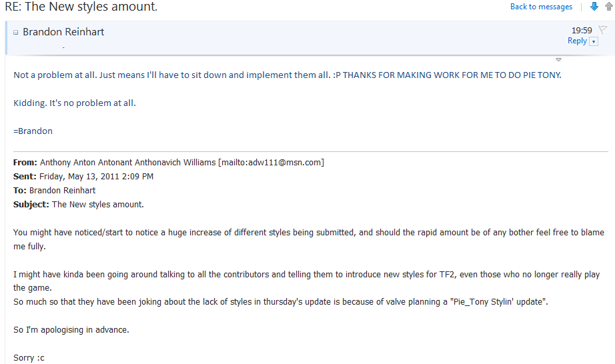Click the 'Sent: Friday, May 13, 2011' line
The image size is (615, 364).
click(83, 176)
